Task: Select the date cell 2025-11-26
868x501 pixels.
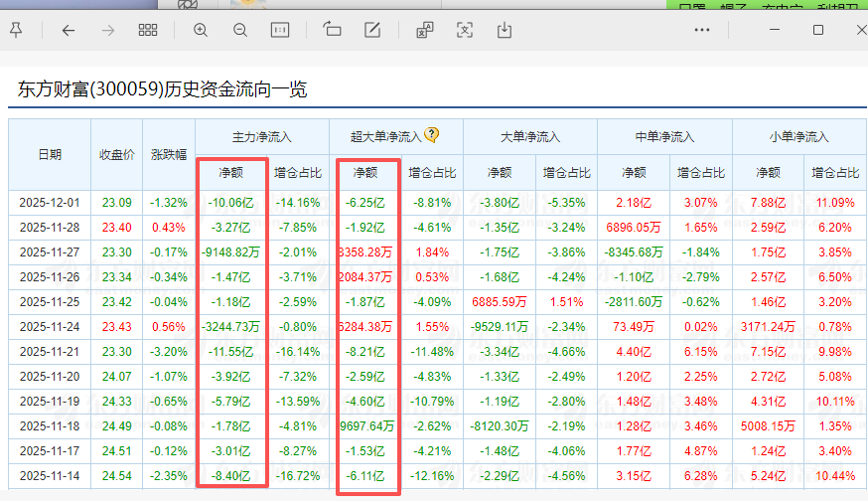Action: [50, 277]
